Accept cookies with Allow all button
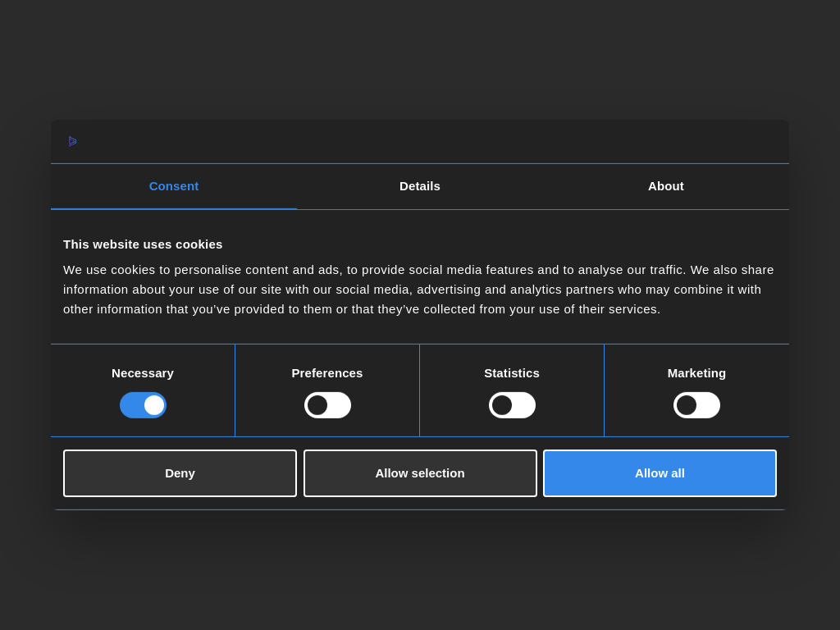 [660, 473]
